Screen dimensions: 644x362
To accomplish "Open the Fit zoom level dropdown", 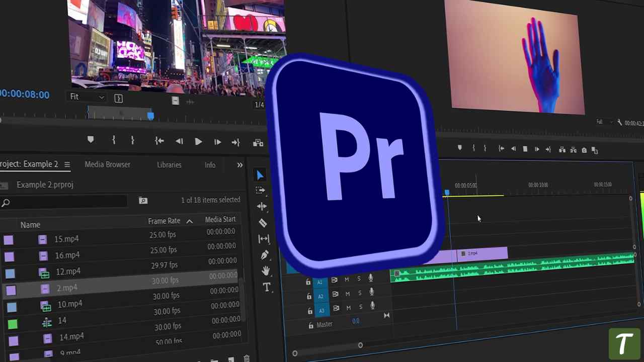I will [x=87, y=97].
